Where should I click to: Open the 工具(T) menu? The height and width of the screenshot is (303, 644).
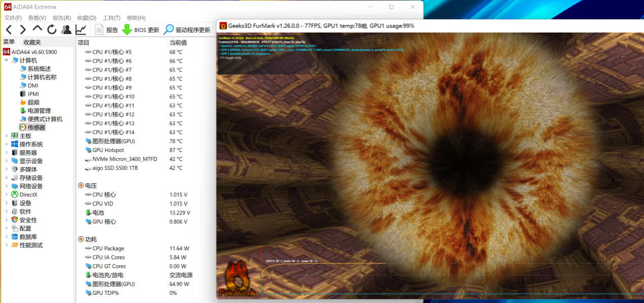(x=111, y=18)
